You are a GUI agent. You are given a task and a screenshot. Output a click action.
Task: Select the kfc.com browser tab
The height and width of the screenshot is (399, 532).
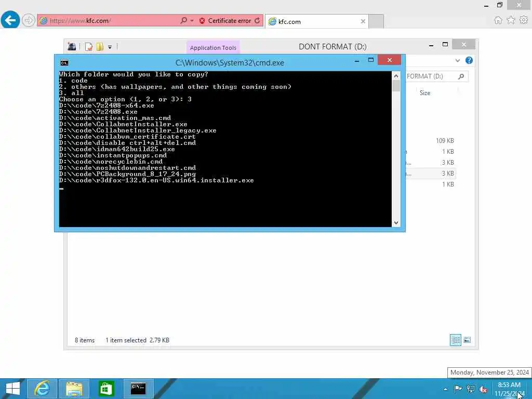[316, 21]
